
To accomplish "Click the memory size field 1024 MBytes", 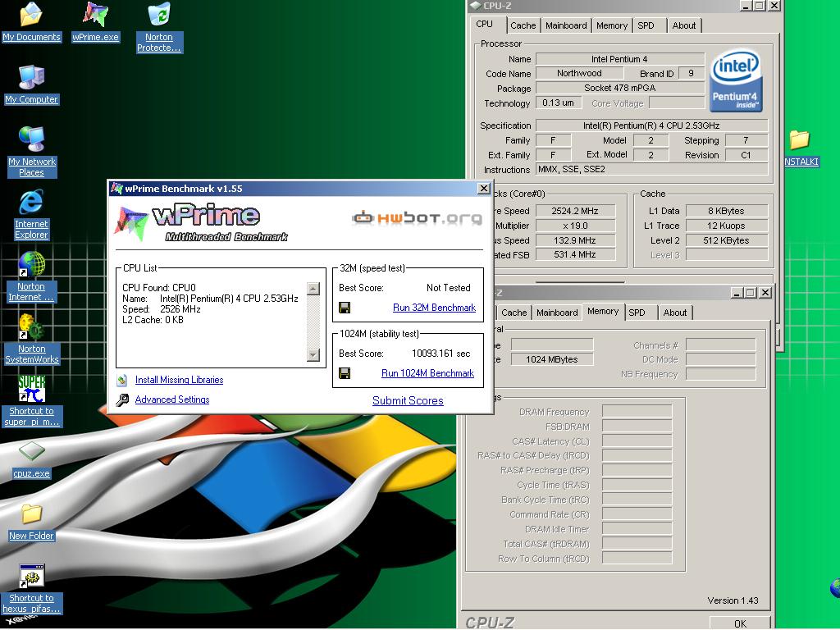I will pyautogui.click(x=552, y=359).
